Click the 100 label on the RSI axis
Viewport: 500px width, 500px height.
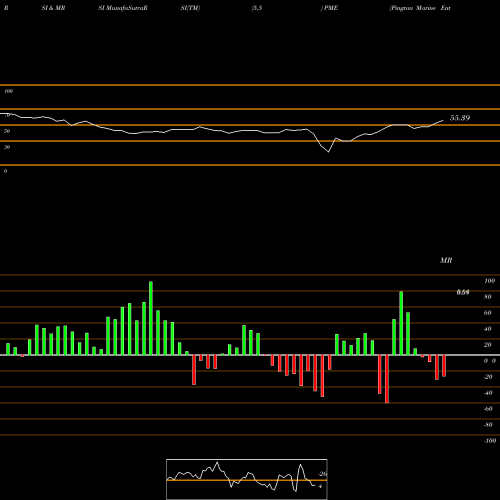click(x=8, y=91)
